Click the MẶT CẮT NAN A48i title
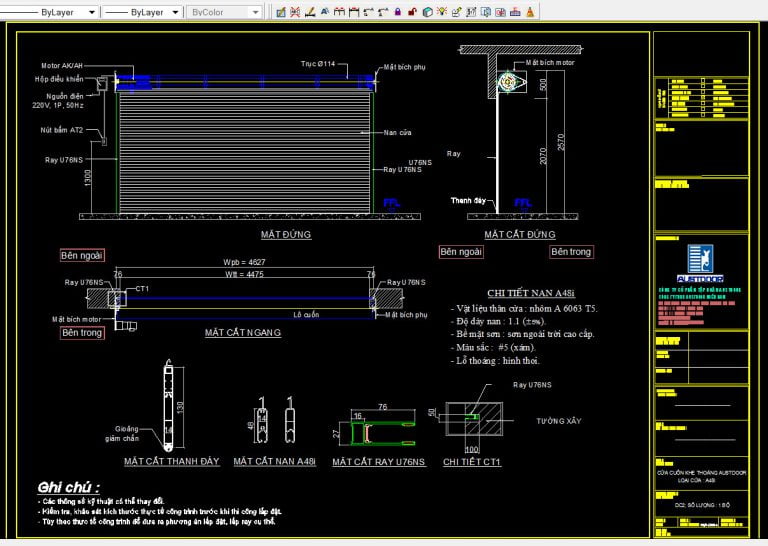Image resolution: width=768 pixels, height=546 pixels. coord(274,461)
